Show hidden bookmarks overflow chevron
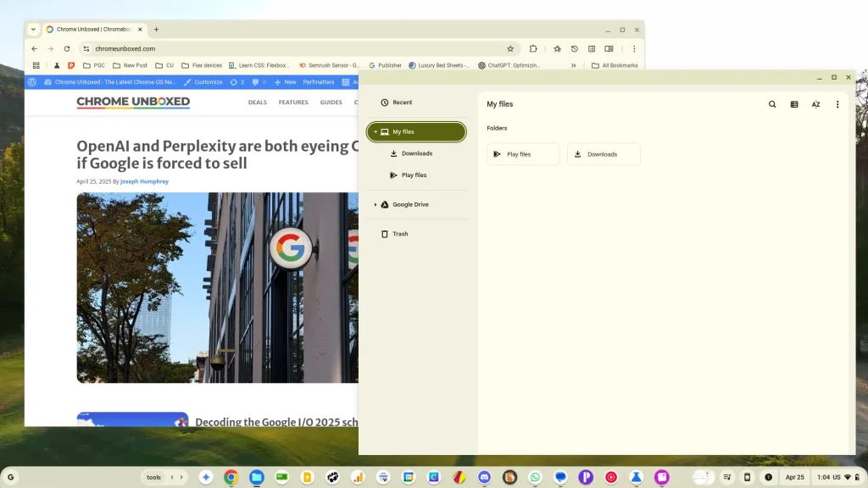Image resolution: width=868 pixels, height=488 pixels. coord(574,65)
